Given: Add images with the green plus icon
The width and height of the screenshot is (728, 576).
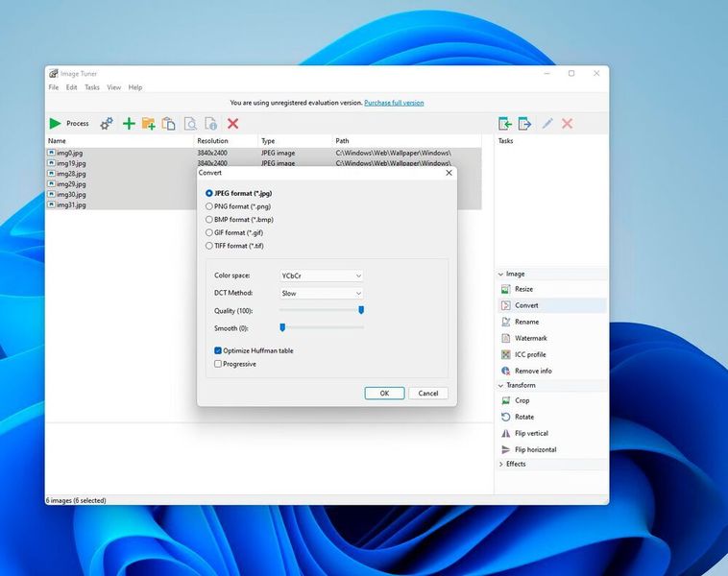Looking at the screenshot, I should click(x=129, y=124).
